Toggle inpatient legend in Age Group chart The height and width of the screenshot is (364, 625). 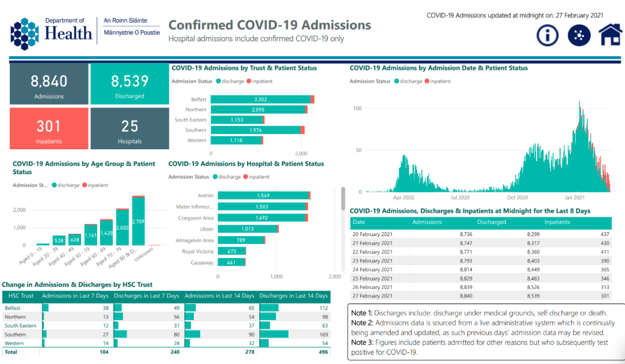pos(95,185)
